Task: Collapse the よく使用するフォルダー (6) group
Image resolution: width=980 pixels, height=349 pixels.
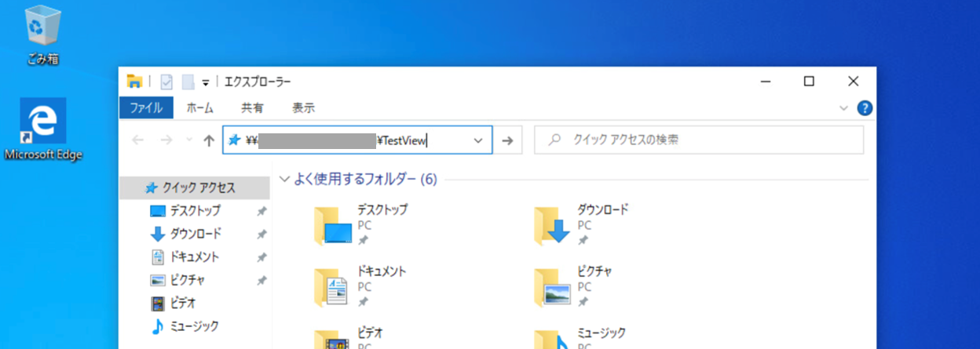Action: (284, 180)
